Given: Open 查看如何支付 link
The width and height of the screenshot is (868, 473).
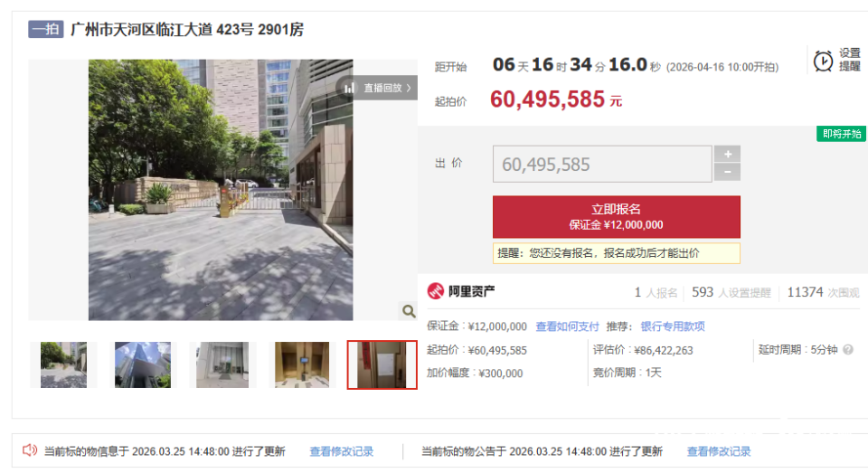Looking at the screenshot, I should pyautogui.click(x=567, y=326).
